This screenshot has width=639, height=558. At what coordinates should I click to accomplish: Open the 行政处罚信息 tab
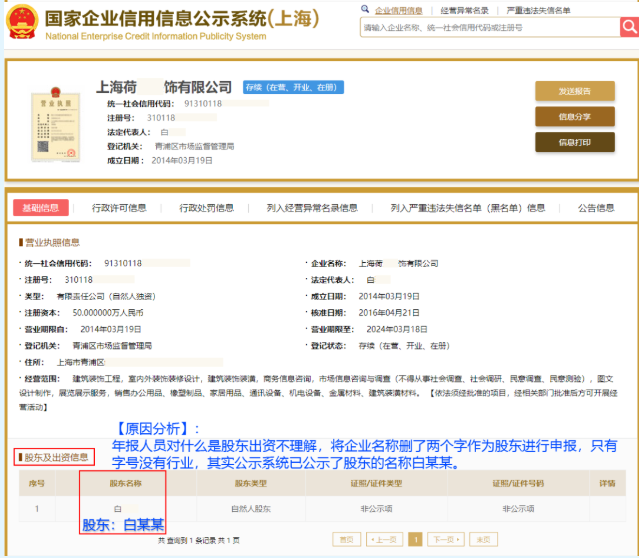pos(207,208)
